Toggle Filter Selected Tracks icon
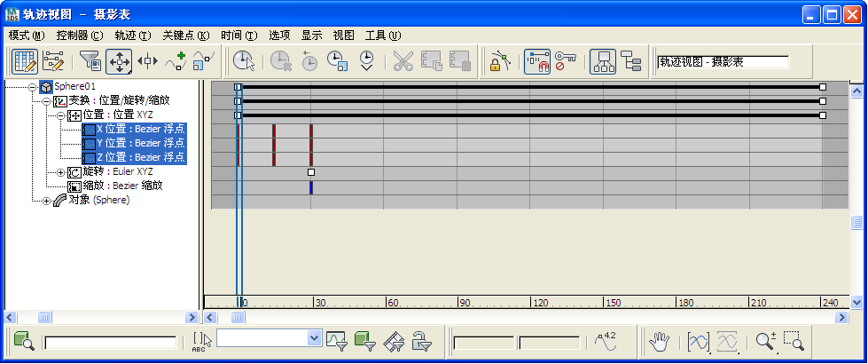The height and width of the screenshot is (364, 868). point(337,341)
